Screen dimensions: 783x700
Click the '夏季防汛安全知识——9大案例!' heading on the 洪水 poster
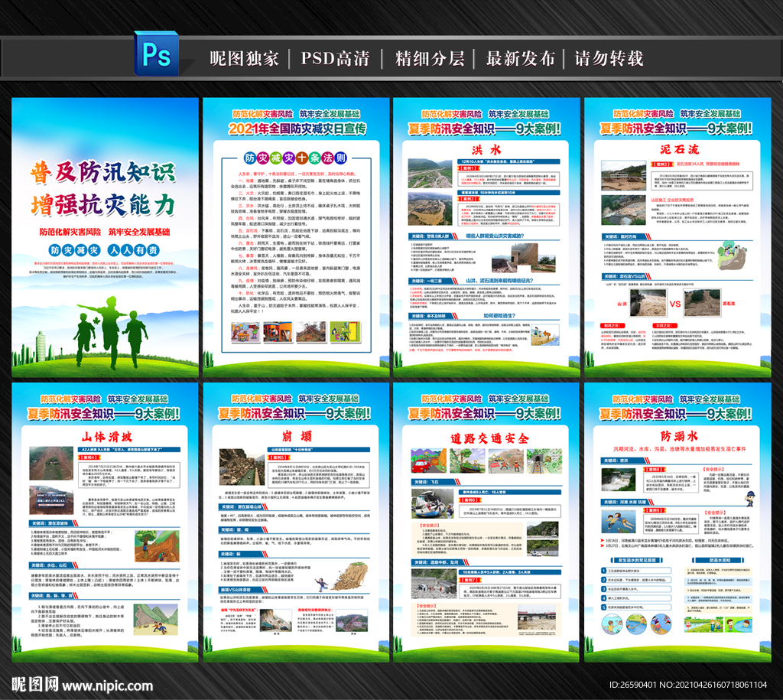[484, 129]
